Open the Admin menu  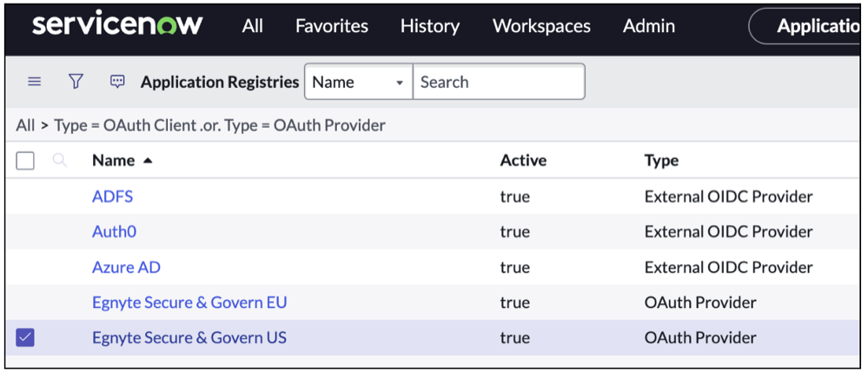coord(649,26)
